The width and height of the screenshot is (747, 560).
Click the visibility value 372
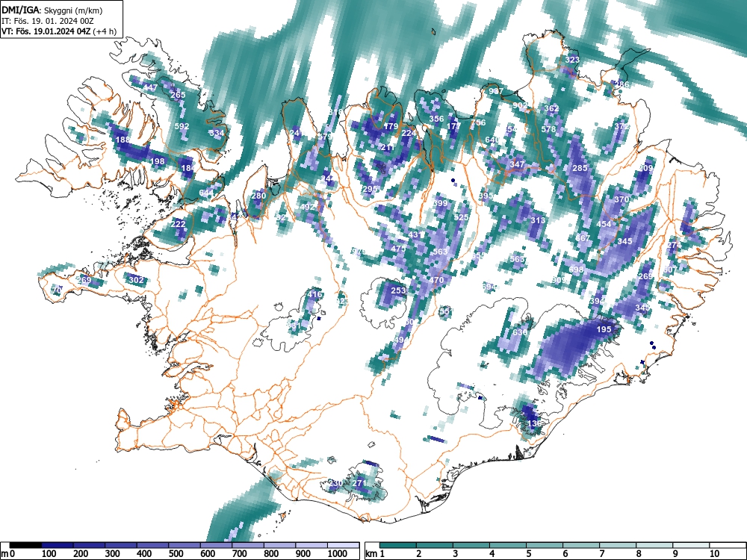click(x=622, y=126)
